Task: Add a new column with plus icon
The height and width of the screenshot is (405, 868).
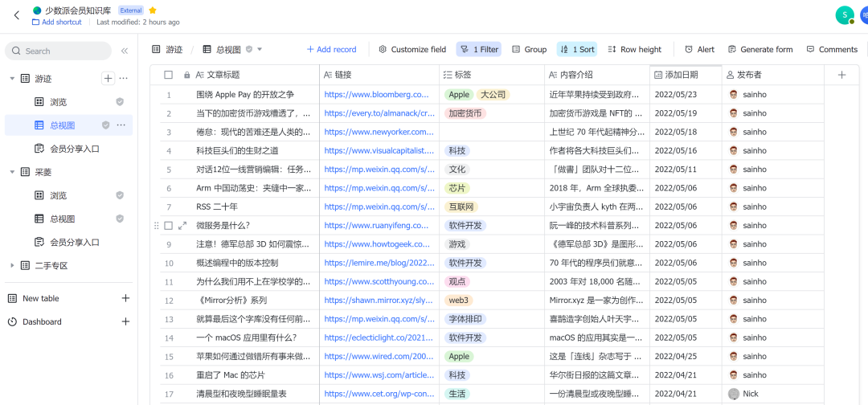Action: 841,75
